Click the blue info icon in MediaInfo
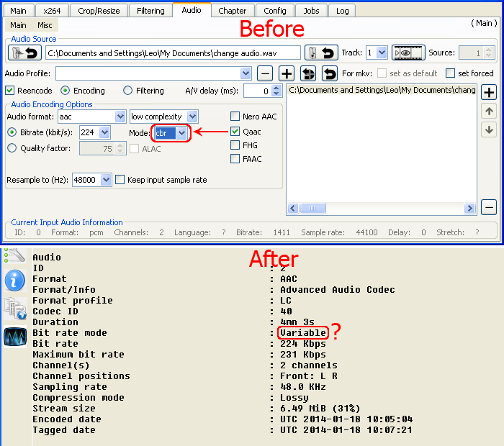 (14, 281)
